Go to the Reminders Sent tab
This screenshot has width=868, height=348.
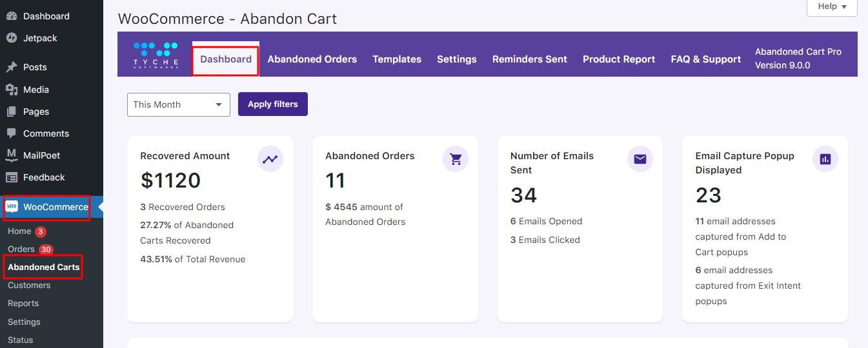tap(530, 59)
